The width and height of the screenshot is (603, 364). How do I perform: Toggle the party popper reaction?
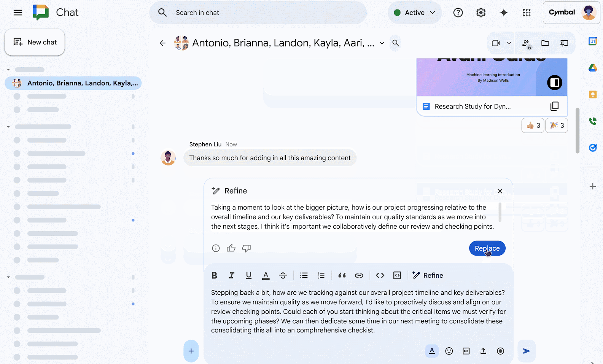(557, 126)
